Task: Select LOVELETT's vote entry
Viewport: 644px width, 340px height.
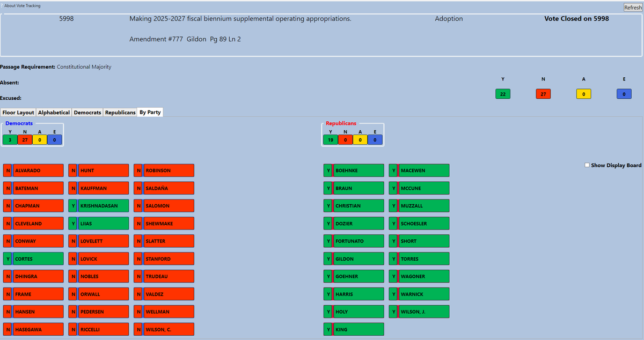Action: click(x=99, y=241)
